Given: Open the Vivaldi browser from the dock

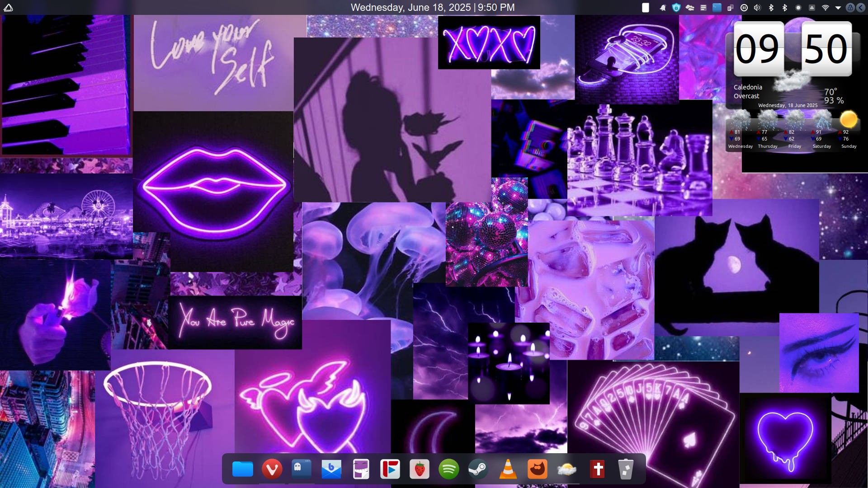Looking at the screenshot, I should click(272, 469).
